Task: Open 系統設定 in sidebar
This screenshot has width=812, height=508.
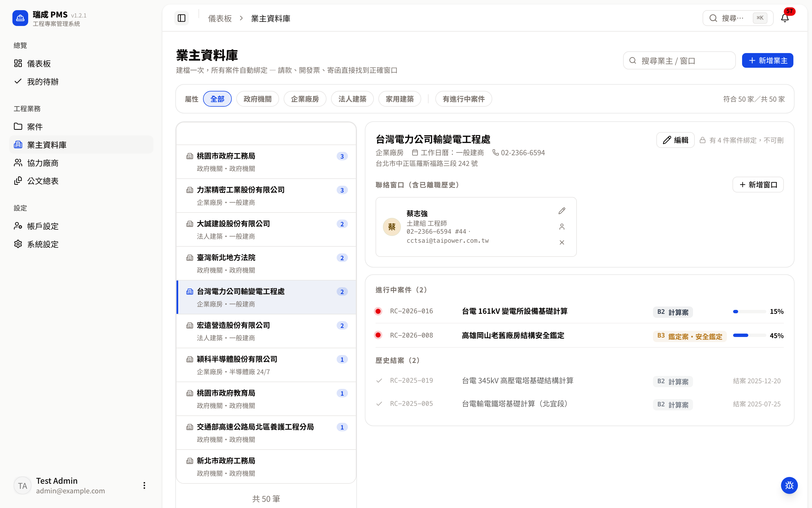Action: pyautogui.click(x=81, y=244)
